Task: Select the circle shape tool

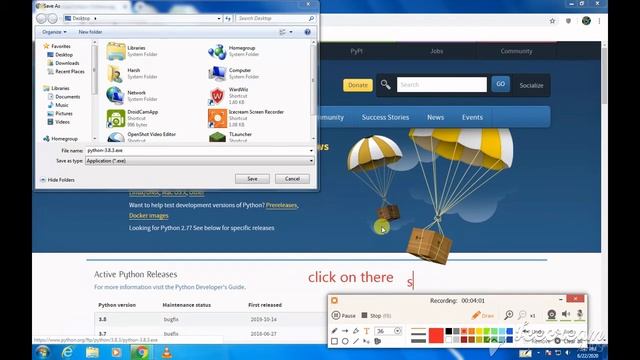Action: point(345,341)
